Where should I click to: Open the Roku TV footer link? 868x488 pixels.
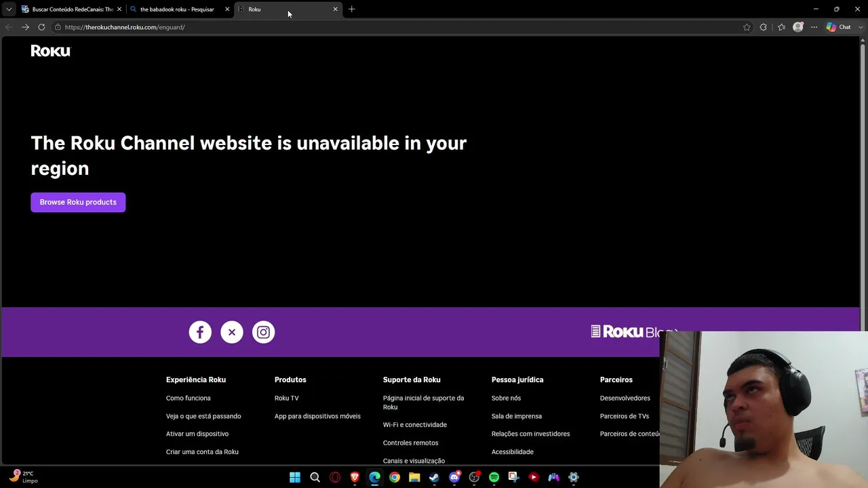287,399
